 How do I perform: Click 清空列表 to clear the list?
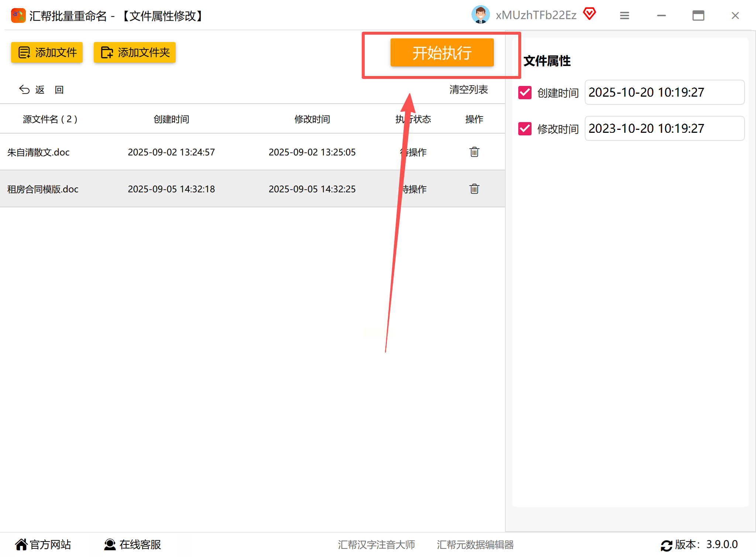[x=468, y=90]
